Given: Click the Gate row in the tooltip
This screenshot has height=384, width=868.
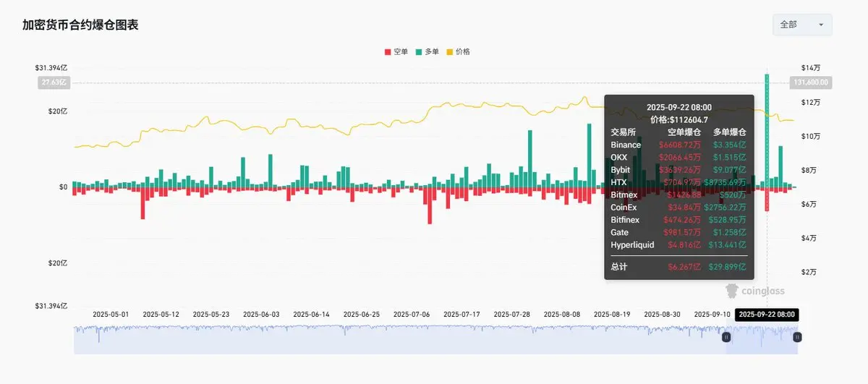Looking at the screenshot, I should tap(678, 232).
